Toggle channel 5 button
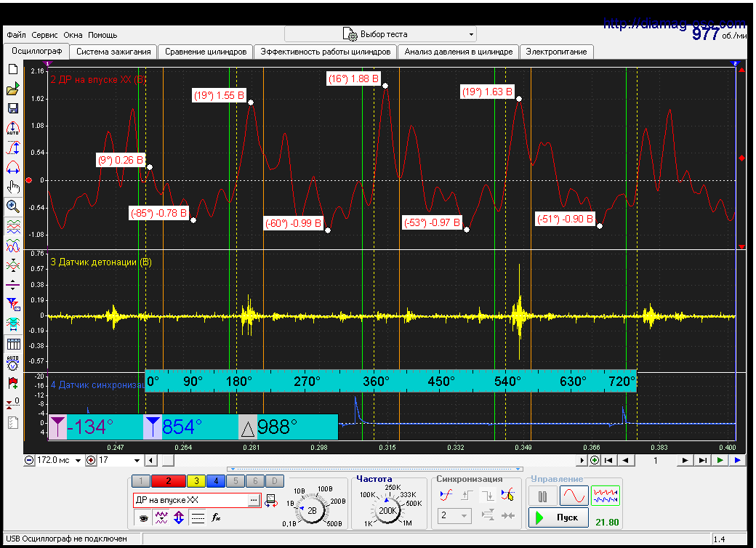Screen dimensions: 756x548 236,480
